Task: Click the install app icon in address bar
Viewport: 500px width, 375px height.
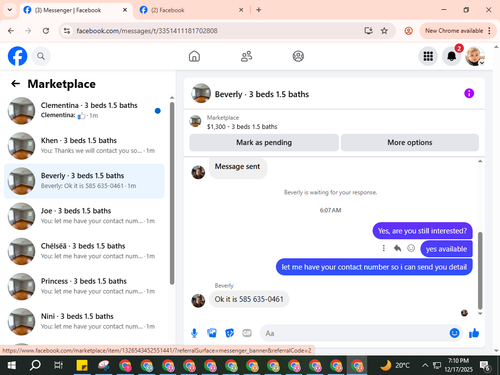Action: pos(368,31)
